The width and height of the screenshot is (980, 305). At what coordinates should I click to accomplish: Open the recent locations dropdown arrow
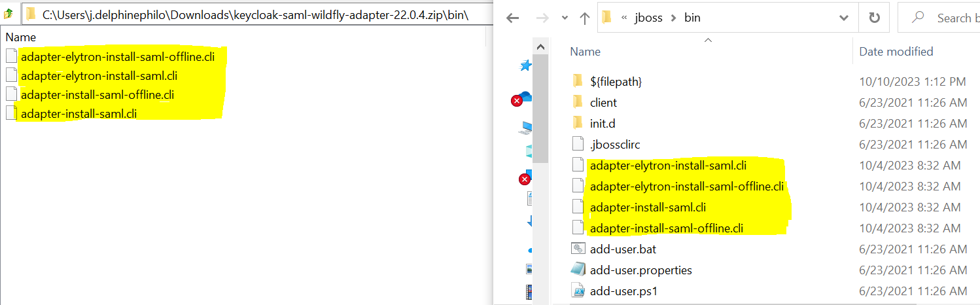click(x=563, y=19)
